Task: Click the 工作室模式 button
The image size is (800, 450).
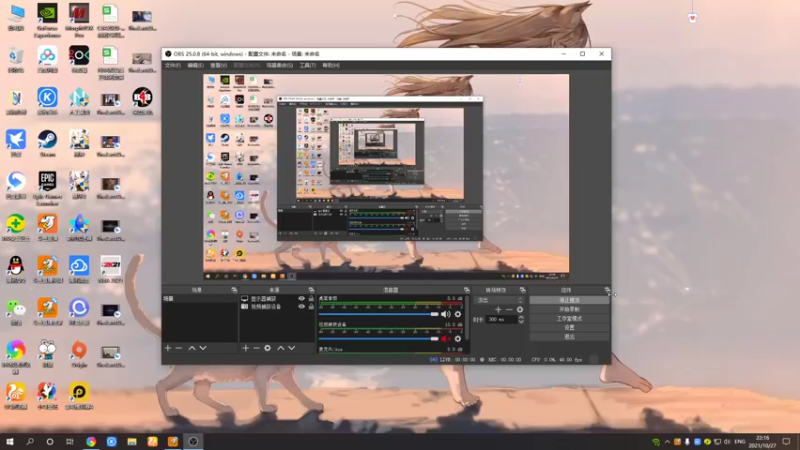Action: coord(569,318)
